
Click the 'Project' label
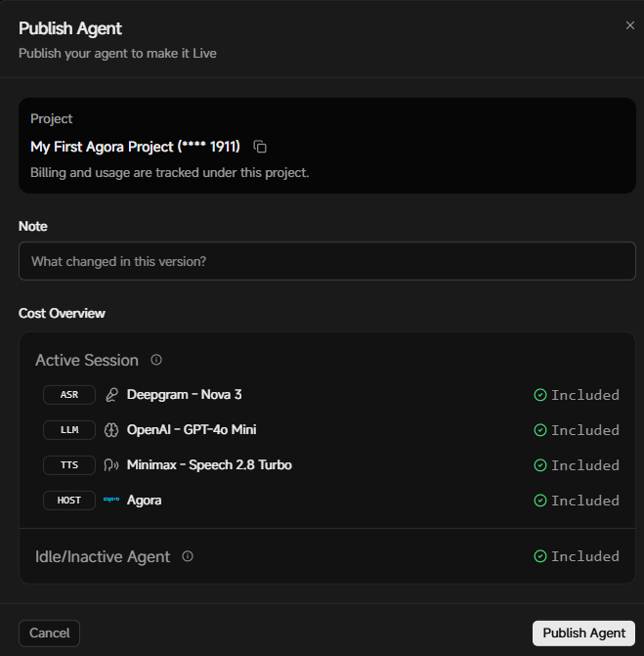click(52, 119)
